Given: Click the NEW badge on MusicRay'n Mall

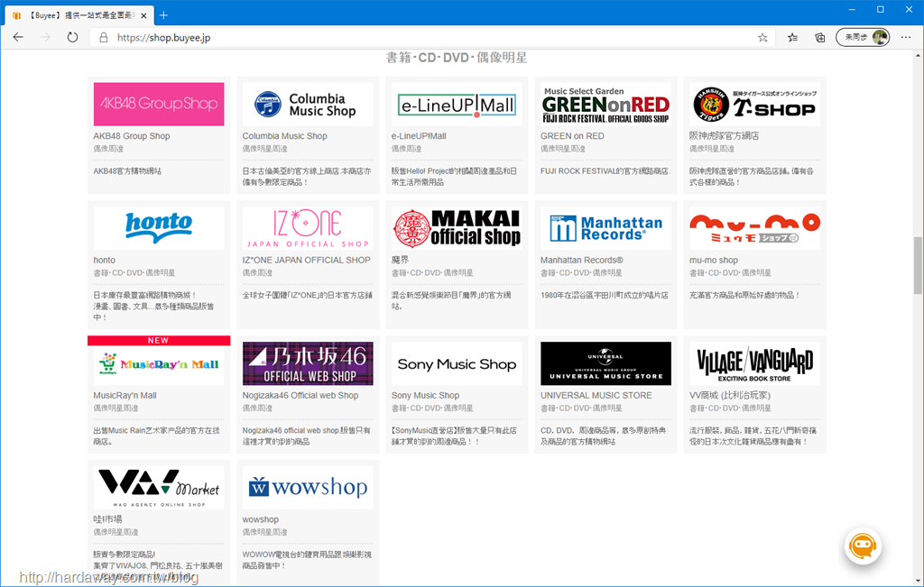Looking at the screenshot, I should coord(159,340).
